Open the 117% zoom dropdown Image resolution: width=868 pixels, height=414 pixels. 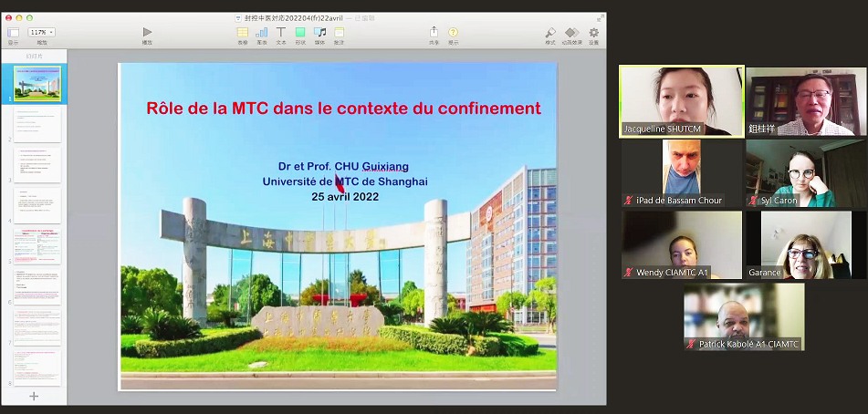tap(42, 32)
